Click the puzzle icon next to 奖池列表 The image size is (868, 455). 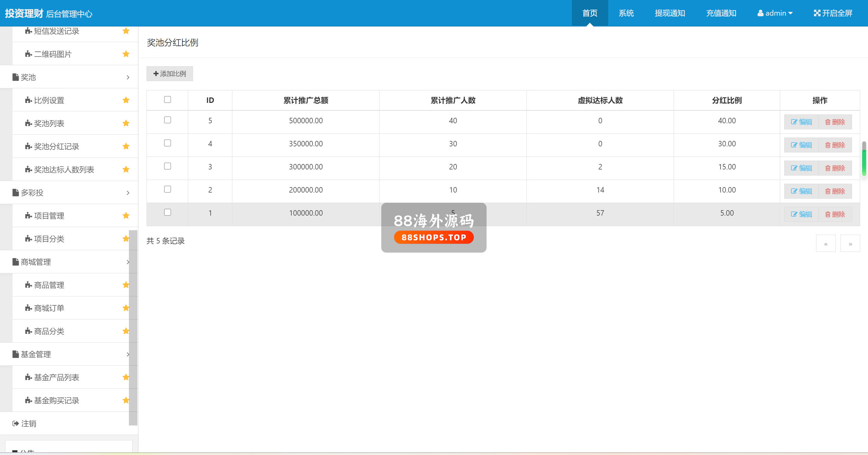(28, 123)
